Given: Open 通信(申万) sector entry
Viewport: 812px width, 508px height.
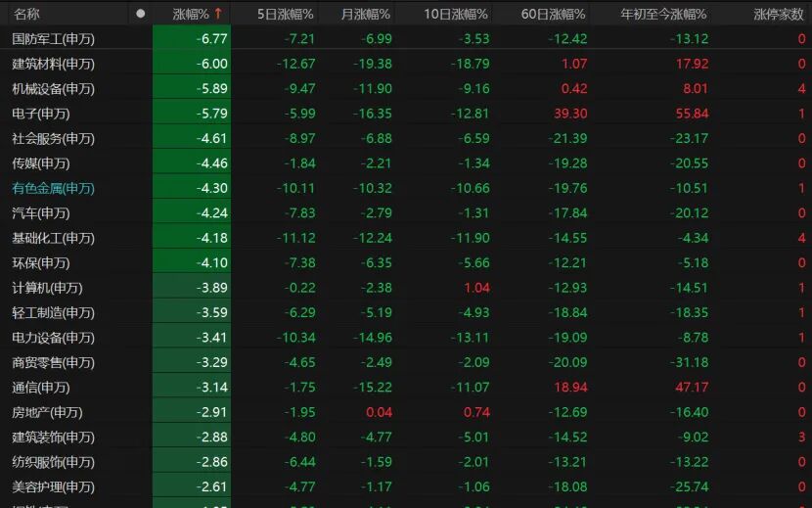Looking at the screenshot, I should [x=41, y=388].
